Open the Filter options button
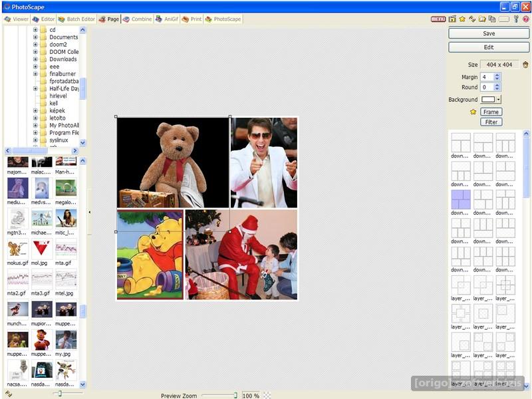The width and height of the screenshot is (532, 399). tap(491, 122)
